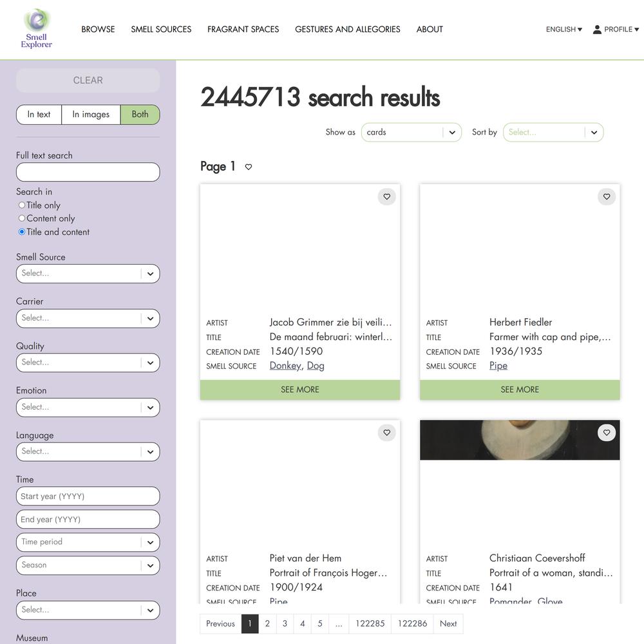The image size is (644, 644).
Task: Expand the Language filter dropdown
Action: (x=88, y=452)
